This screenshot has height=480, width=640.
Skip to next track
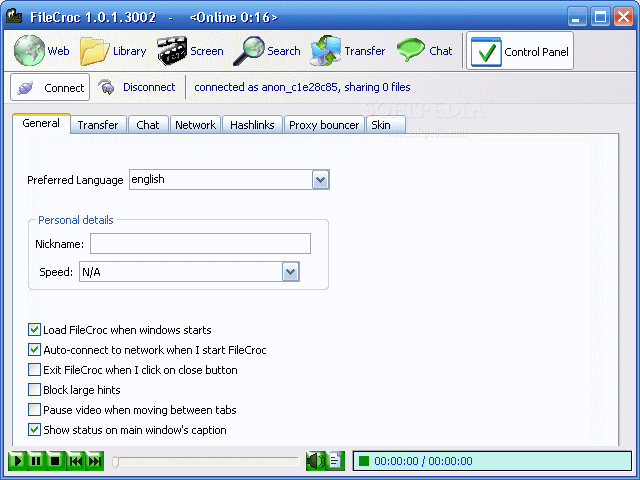coord(95,461)
